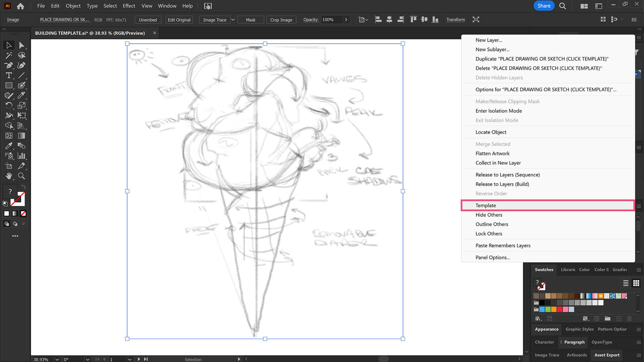The width and height of the screenshot is (644, 362).
Task: Select the Direct Selection tool
Action: click(x=21, y=45)
